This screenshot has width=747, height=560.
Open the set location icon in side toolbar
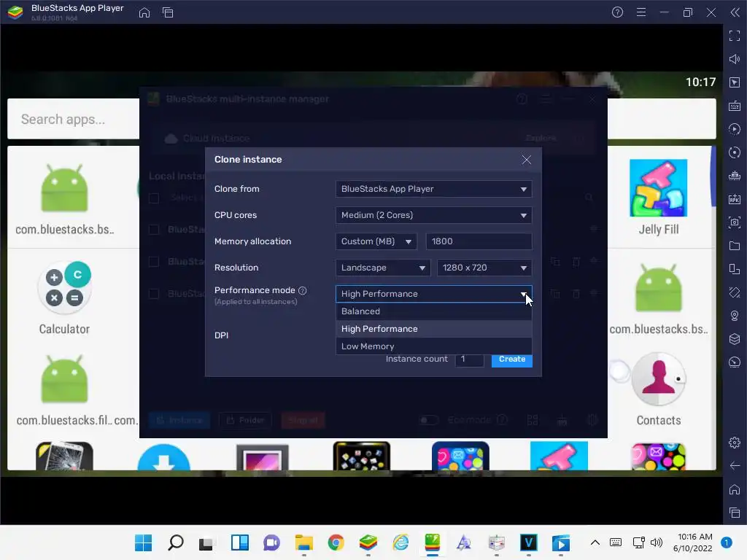[x=735, y=316]
